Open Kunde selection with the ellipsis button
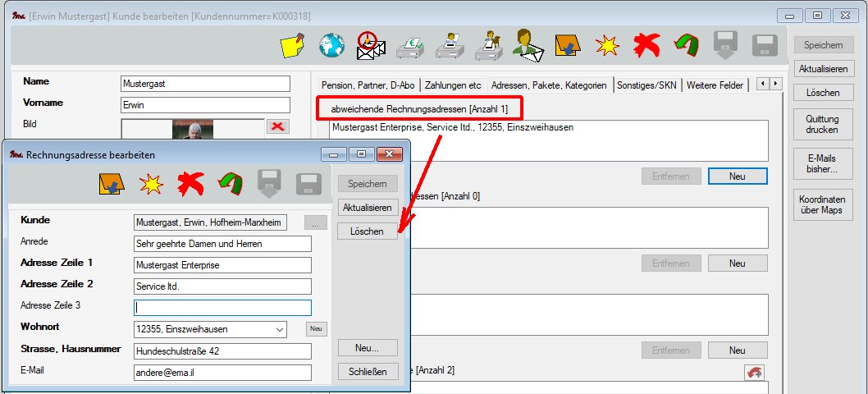The width and height of the screenshot is (868, 394). (315, 222)
